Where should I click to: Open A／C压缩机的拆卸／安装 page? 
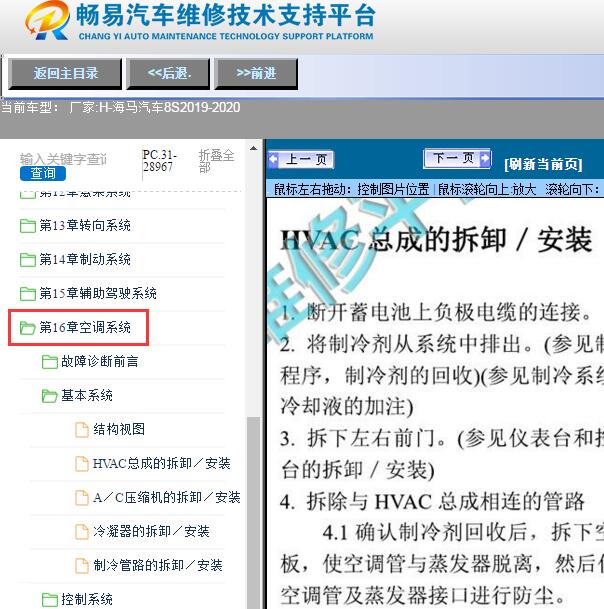point(167,497)
